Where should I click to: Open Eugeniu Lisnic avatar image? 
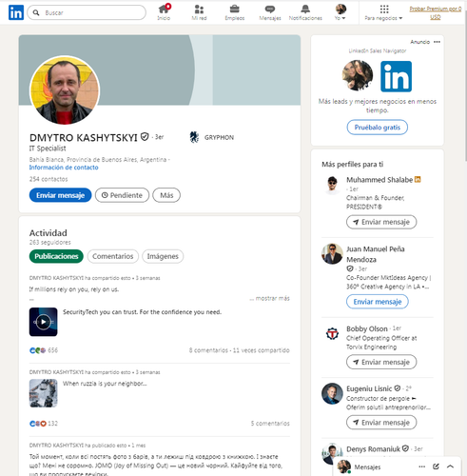(332, 394)
